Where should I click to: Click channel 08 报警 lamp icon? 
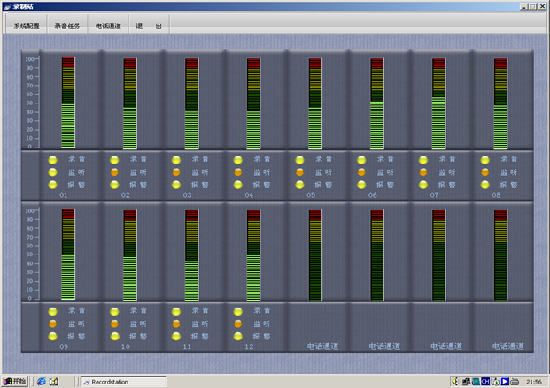(485, 185)
